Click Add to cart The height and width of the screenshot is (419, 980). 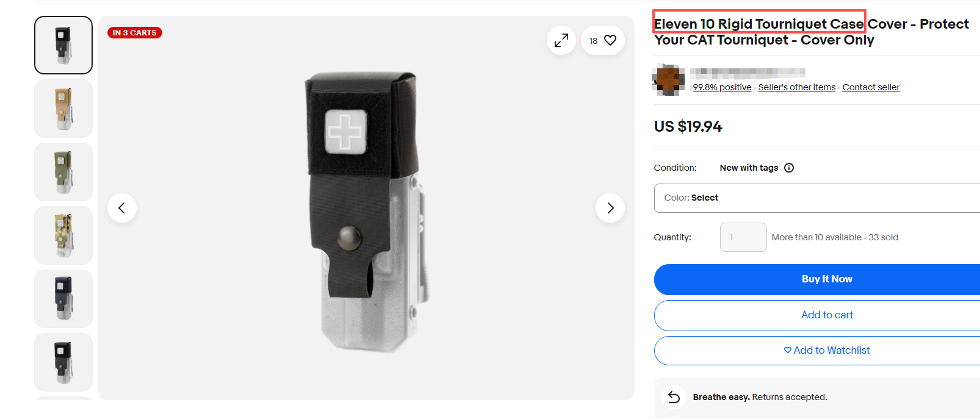tap(817, 315)
